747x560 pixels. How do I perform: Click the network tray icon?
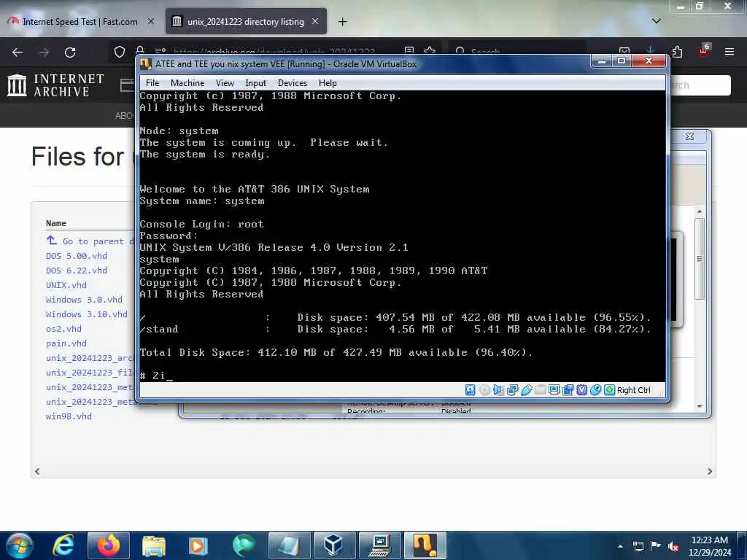point(638,546)
